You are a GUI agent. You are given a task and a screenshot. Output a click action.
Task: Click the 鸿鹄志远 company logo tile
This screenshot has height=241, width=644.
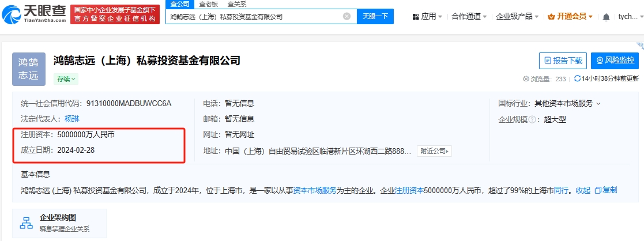point(28,69)
